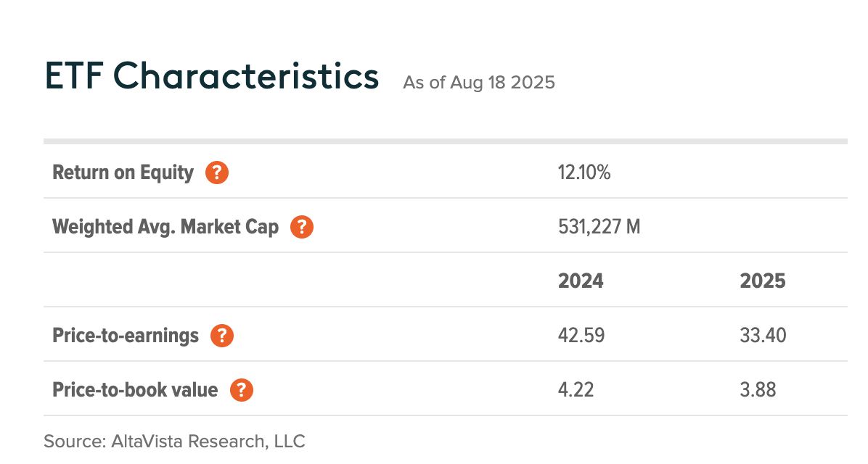Click the Weighted Avg. Market Cap label
Image resolution: width=868 pixels, height=464 pixels.
pyautogui.click(x=165, y=227)
